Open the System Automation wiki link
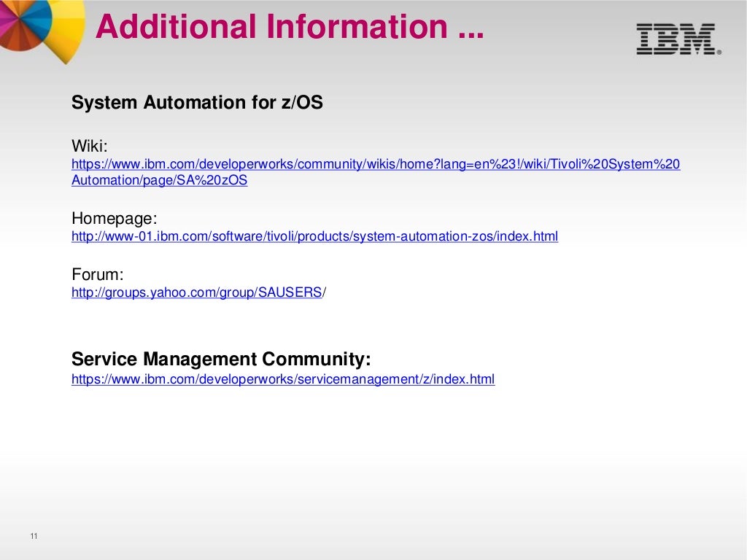Image resolution: width=747 pixels, height=560 pixels. 376,172
